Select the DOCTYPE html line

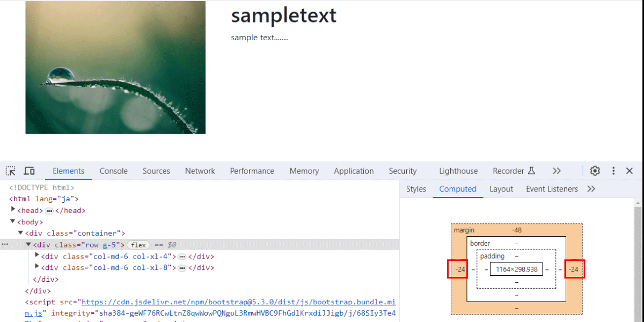pyautogui.click(x=42, y=188)
